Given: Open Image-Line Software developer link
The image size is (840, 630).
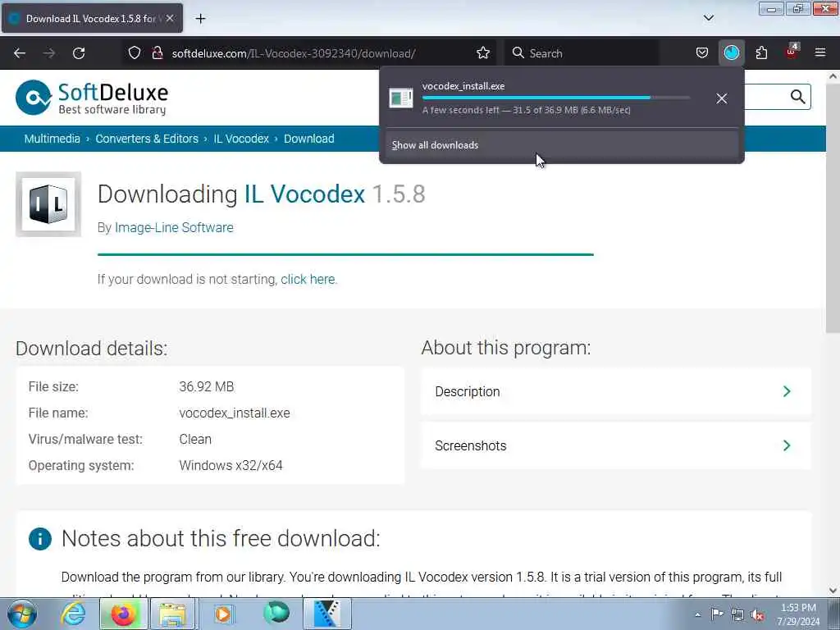Looking at the screenshot, I should click(x=174, y=228).
